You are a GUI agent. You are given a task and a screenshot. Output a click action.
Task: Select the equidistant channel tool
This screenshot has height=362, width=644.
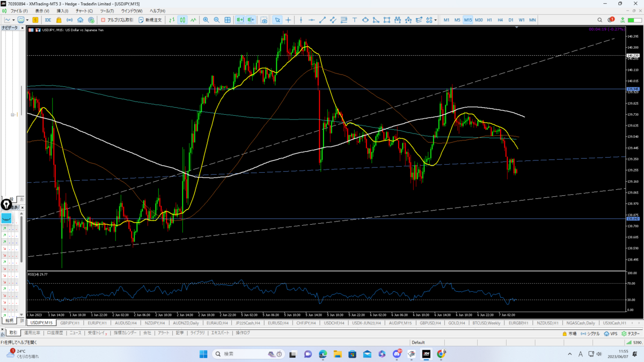point(333,20)
